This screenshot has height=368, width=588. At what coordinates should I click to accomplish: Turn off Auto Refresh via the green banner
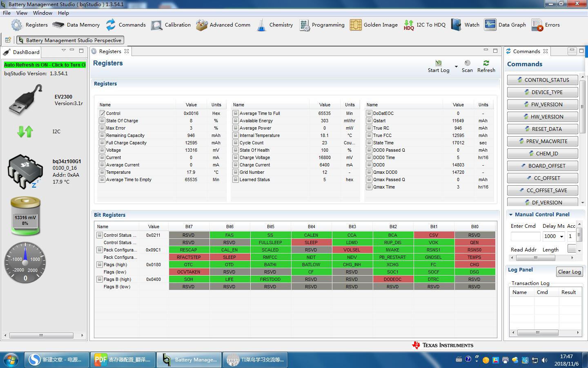pyautogui.click(x=45, y=65)
